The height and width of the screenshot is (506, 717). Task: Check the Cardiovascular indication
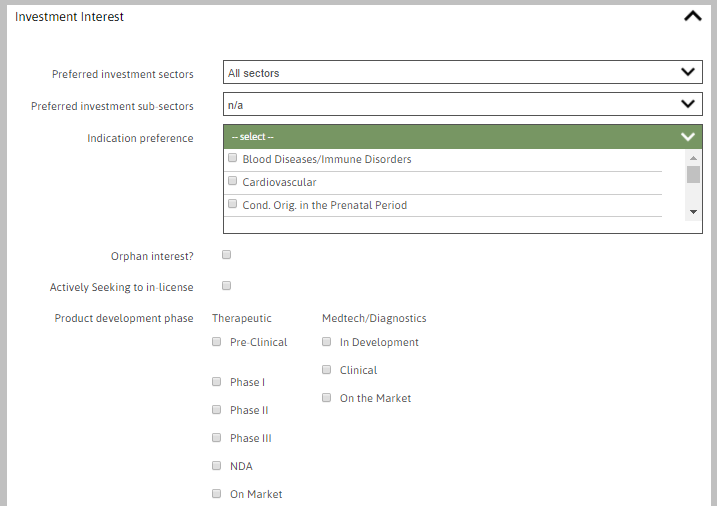click(233, 182)
